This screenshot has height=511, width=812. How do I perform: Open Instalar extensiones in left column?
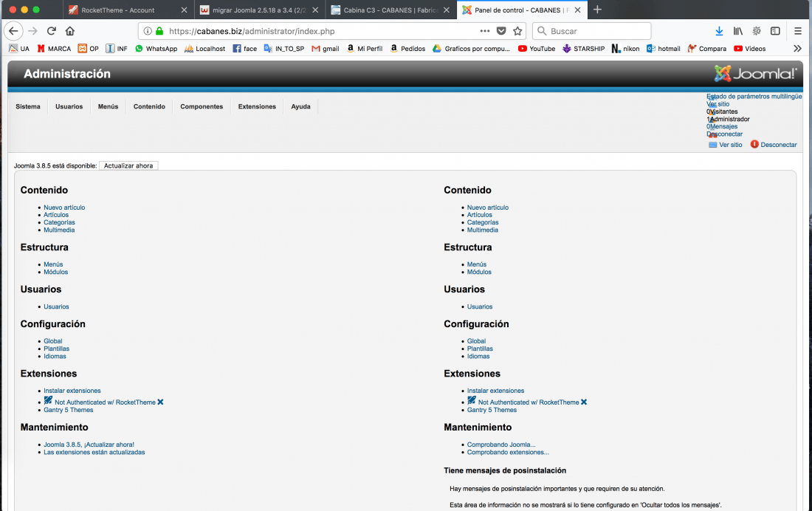pos(72,391)
